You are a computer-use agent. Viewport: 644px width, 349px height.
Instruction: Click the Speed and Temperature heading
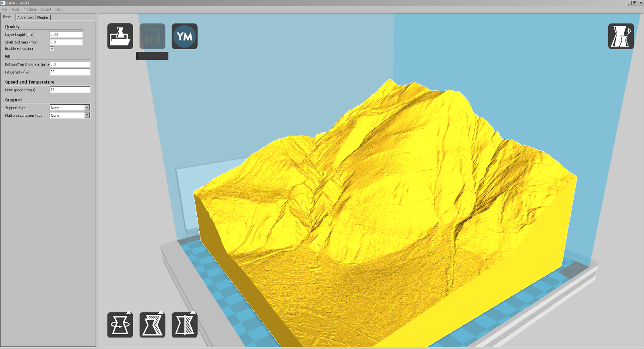coord(30,82)
